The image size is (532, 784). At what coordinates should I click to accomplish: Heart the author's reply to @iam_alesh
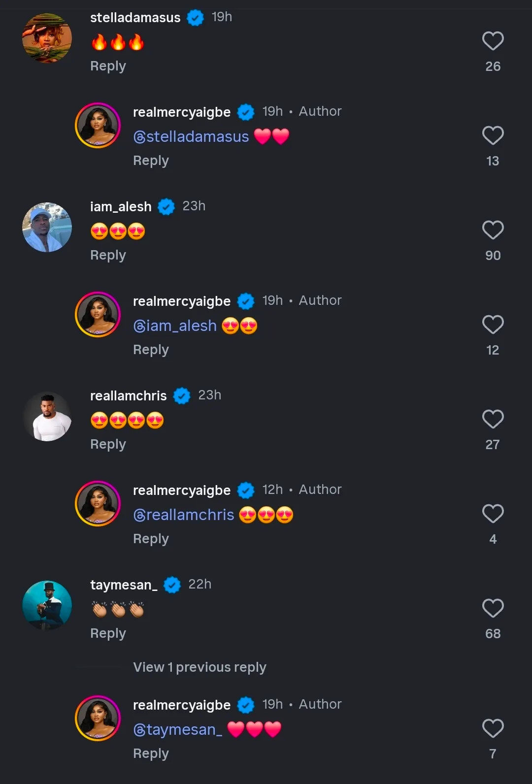(493, 325)
